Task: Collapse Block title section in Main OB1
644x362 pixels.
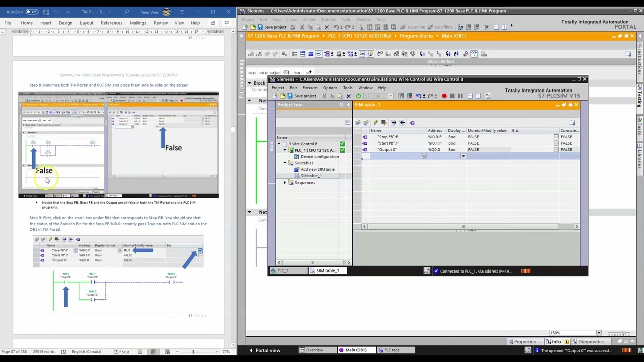Action: [x=249, y=83]
